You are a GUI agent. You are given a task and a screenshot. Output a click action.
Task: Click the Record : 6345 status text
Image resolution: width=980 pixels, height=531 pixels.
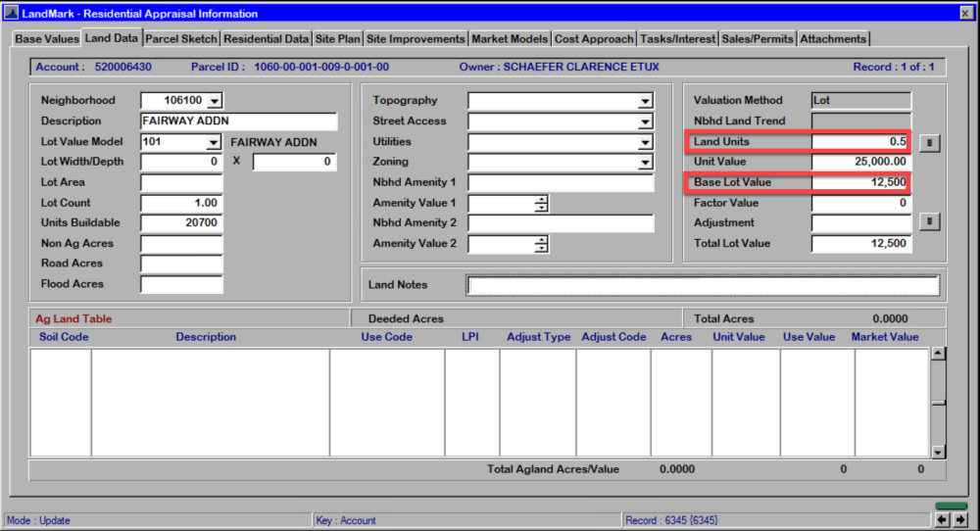click(671, 520)
